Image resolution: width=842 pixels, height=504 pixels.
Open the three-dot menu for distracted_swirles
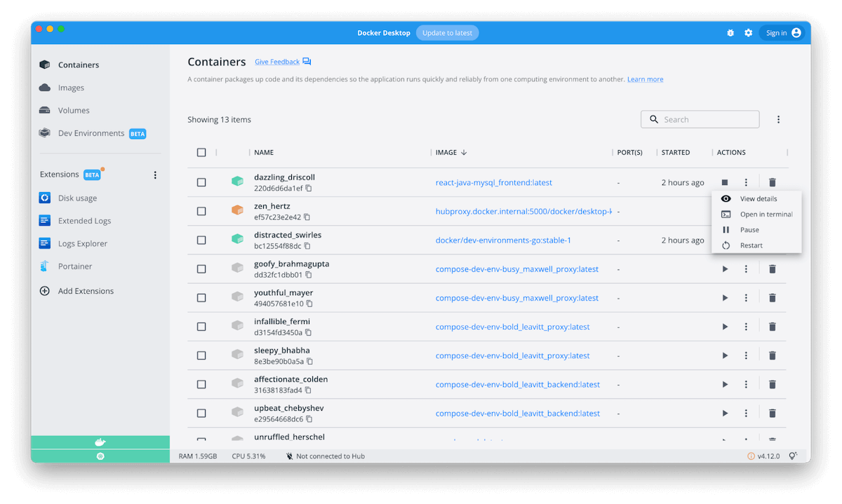click(746, 239)
